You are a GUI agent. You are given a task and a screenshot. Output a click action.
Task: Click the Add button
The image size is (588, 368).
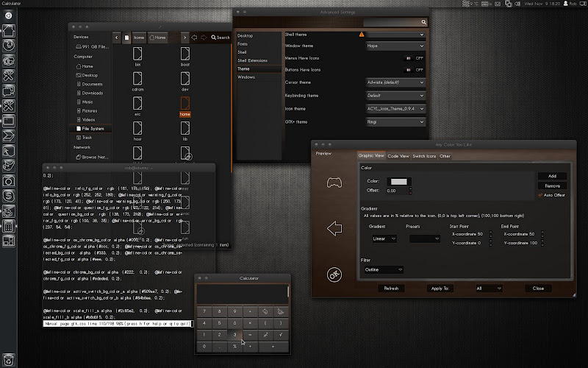[x=551, y=176]
